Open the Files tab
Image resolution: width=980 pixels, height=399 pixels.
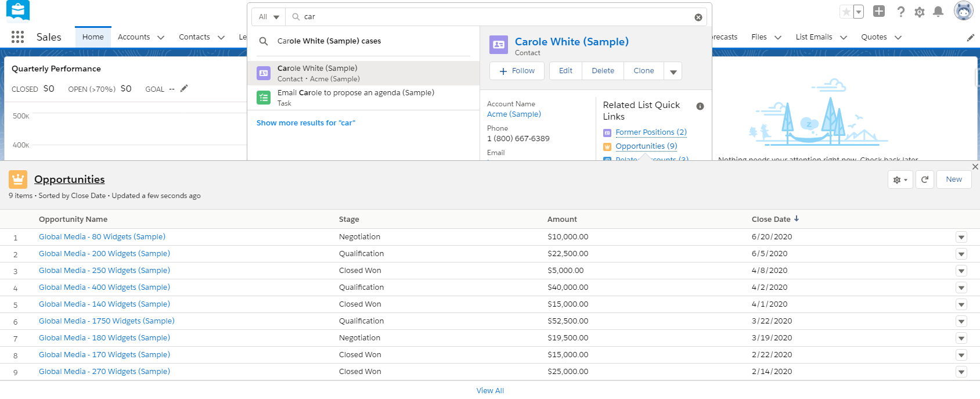click(759, 37)
